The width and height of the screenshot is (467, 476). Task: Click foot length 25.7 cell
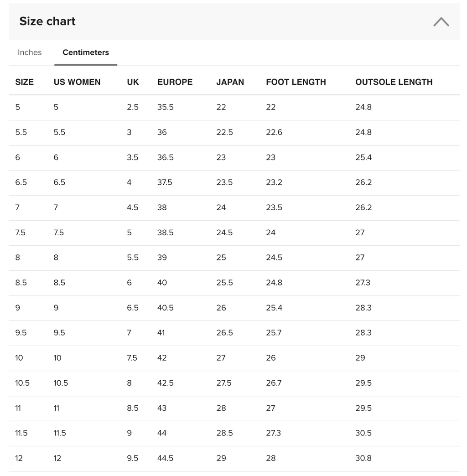click(x=274, y=333)
